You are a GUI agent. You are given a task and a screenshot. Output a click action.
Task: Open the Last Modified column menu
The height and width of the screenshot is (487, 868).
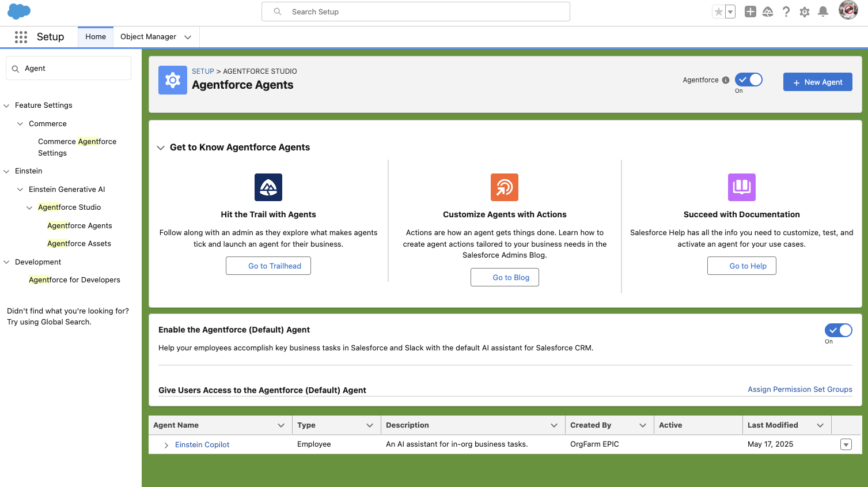[x=820, y=425]
